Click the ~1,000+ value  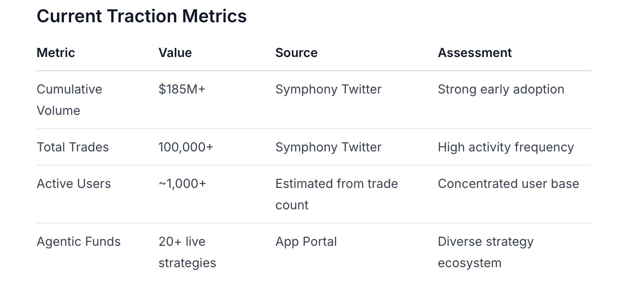coord(182,183)
